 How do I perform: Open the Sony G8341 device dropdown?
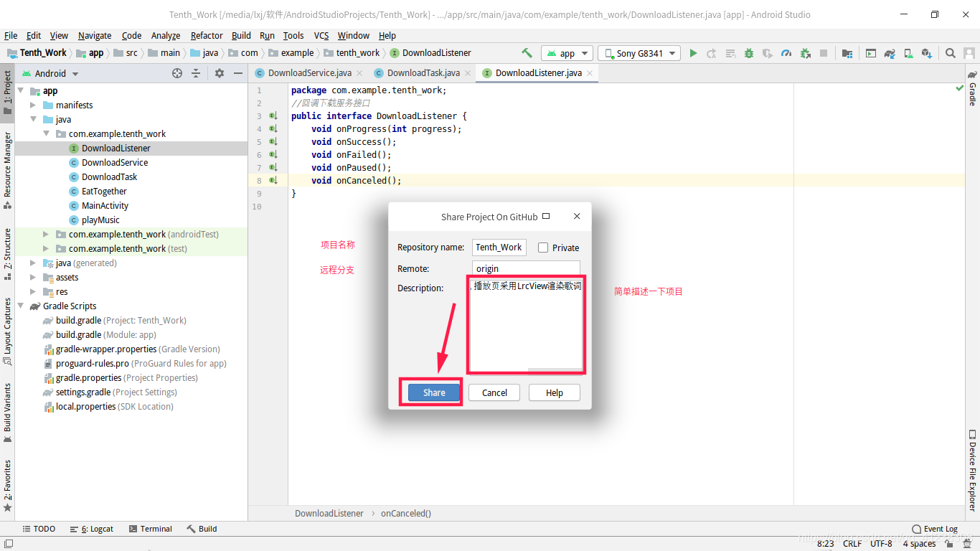pos(639,53)
